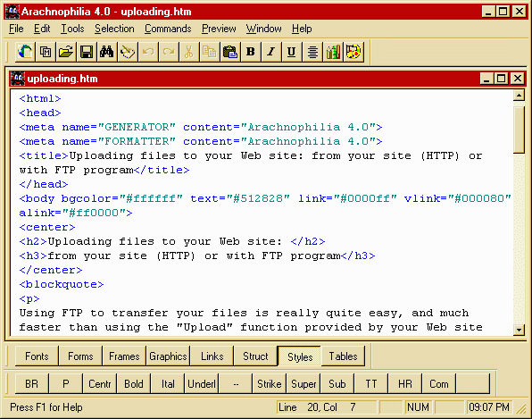The height and width of the screenshot is (419, 532).
Task: Apply underline using the U toolbar icon
Action: (292, 52)
